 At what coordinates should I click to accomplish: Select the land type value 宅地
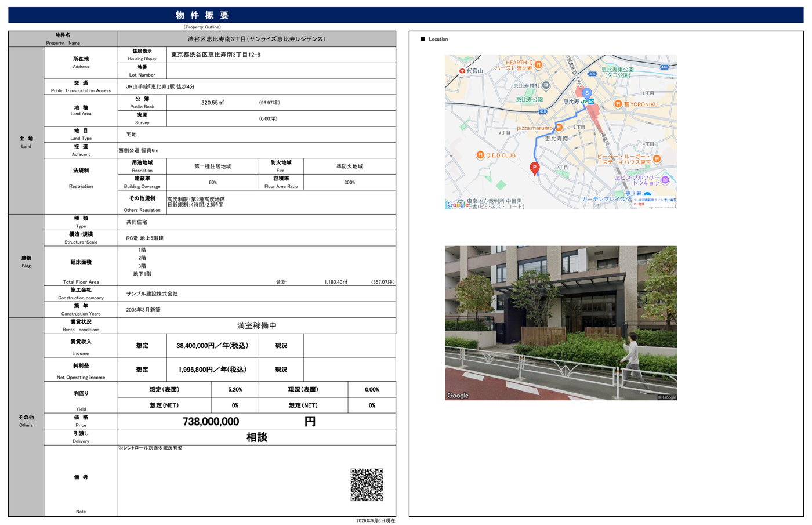[132, 134]
